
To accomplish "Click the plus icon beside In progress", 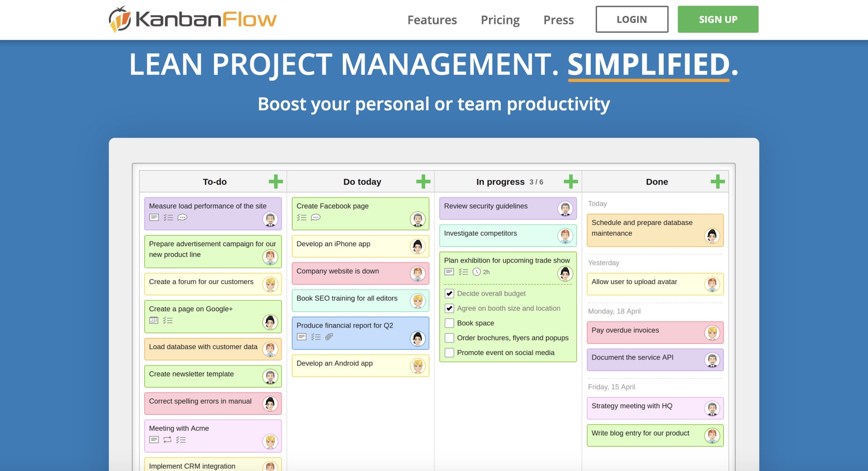I will click(571, 181).
